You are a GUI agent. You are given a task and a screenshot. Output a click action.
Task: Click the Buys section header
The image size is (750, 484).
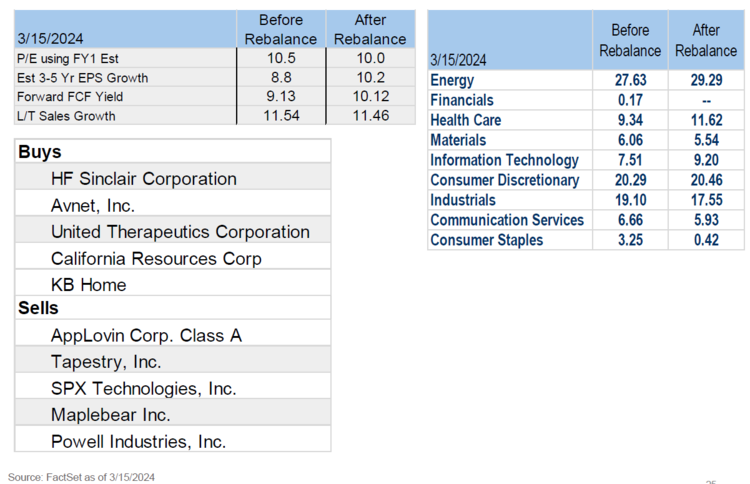[40, 153]
